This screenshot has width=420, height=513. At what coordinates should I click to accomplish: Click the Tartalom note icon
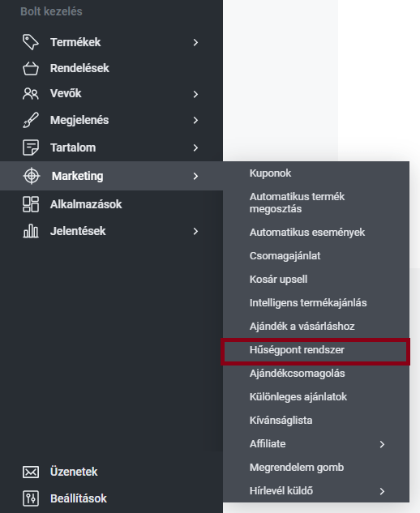31,147
